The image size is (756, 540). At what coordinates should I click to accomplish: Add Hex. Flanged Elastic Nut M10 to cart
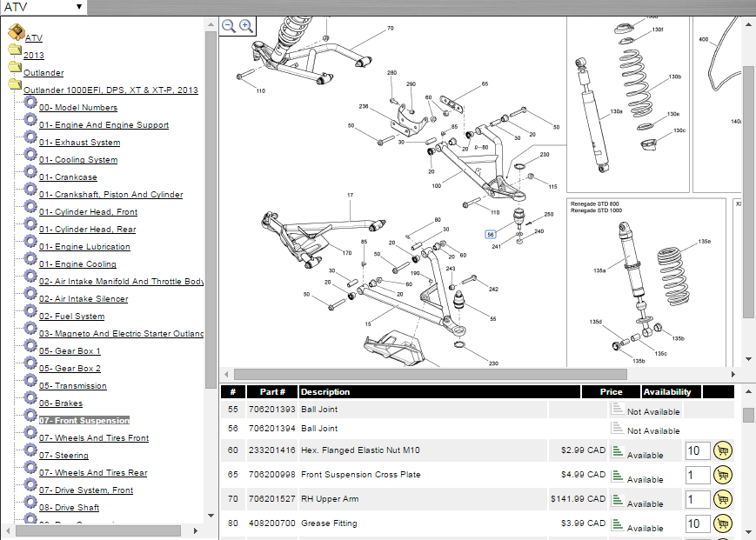point(723,451)
